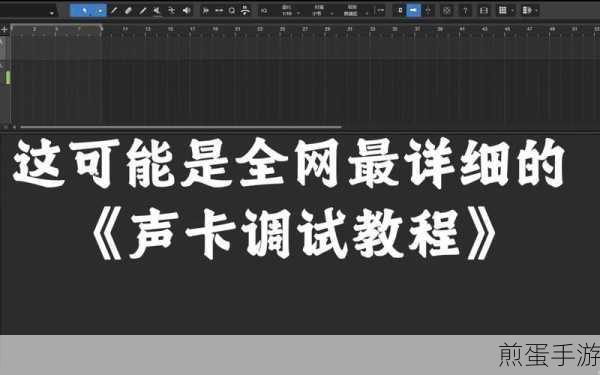
Task: Select the Line drawing tool
Action: coord(143,11)
